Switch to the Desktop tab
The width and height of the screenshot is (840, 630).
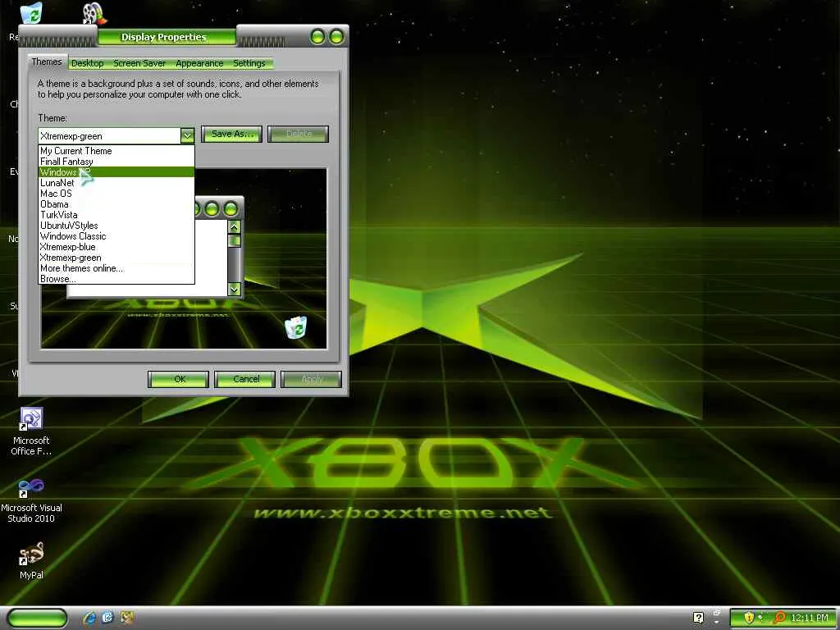pos(87,63)
